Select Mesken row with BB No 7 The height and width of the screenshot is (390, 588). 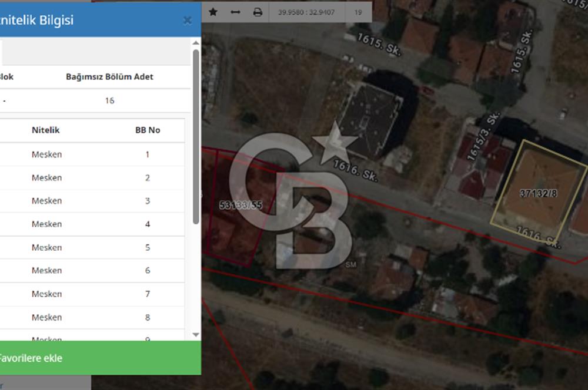pyautogui.click(x=92, y=294)
